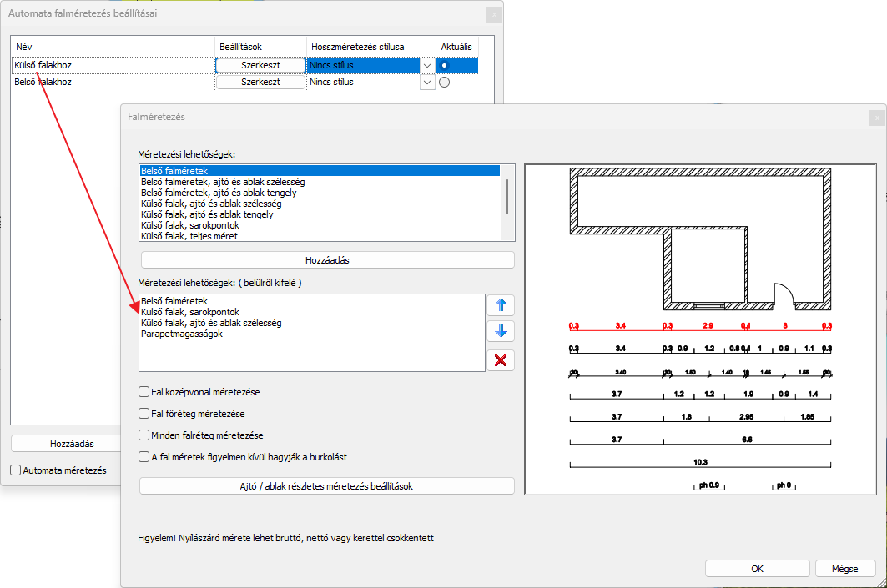Confirm with the OK button
Image resolution: width=887 pixels, height=588 pixels.
(x=757, y=569)
